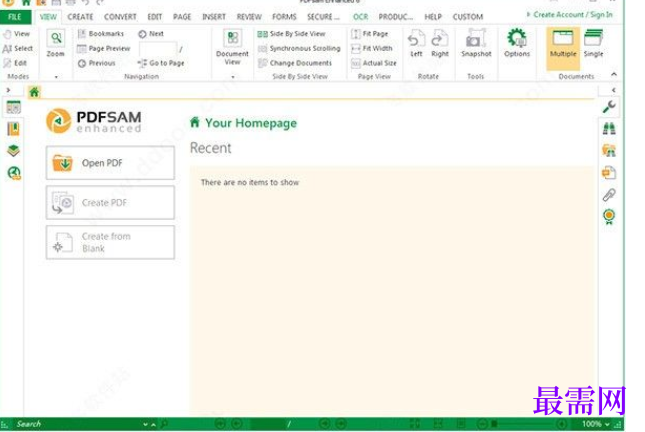Click the green home tab icon
Viewport: 645px width, 432px height.
34,92
